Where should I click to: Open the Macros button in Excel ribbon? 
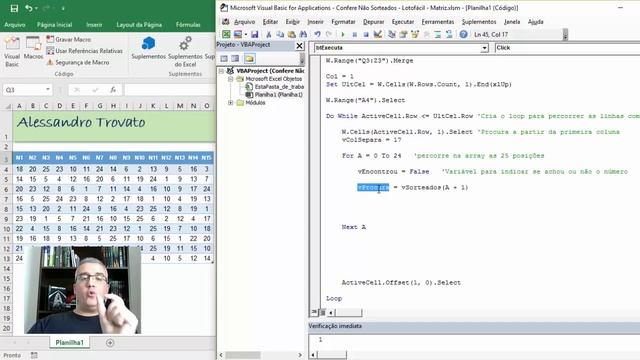coord(33,48)
